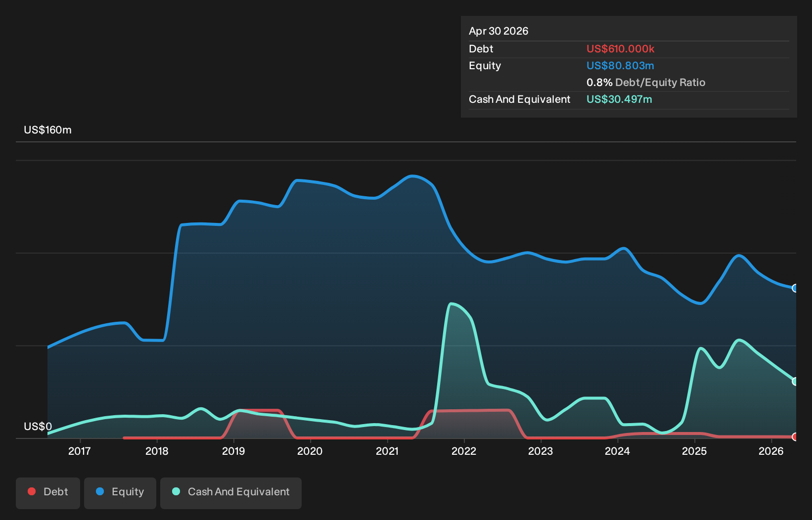Select the blue Equity endpoint marker on chart

click(x=795, y=288)
